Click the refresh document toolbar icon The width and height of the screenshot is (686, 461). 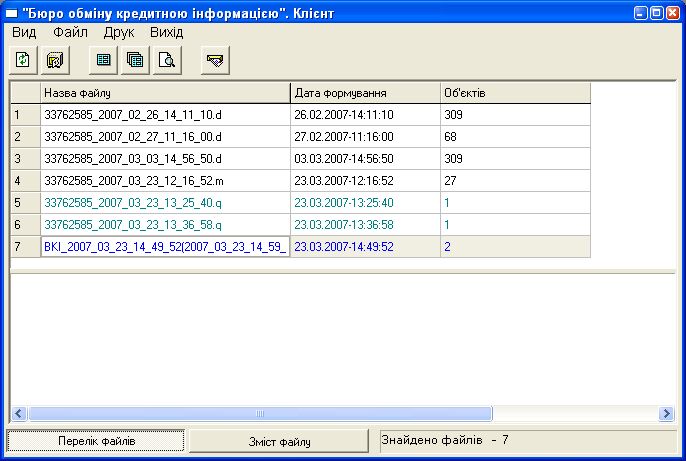[23, 60]
